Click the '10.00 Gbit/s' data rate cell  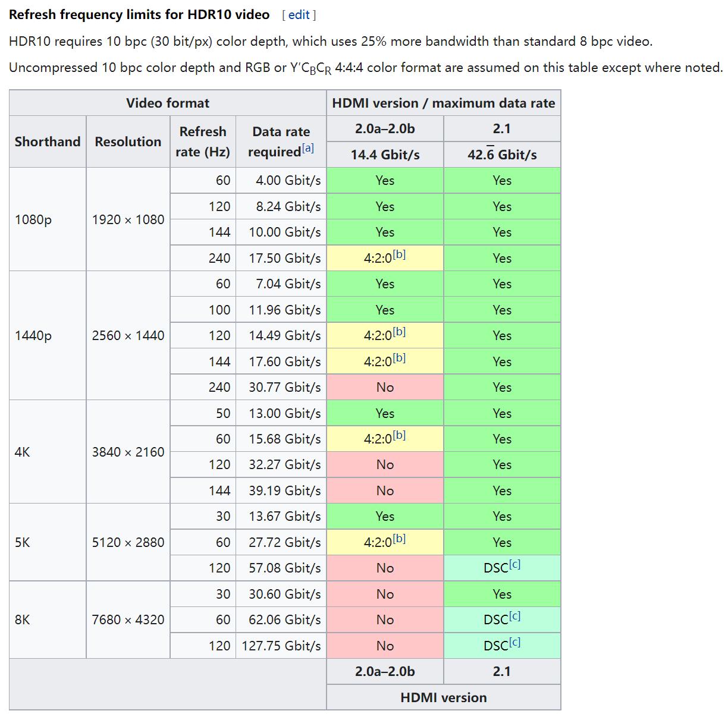(x=281, y=232)
